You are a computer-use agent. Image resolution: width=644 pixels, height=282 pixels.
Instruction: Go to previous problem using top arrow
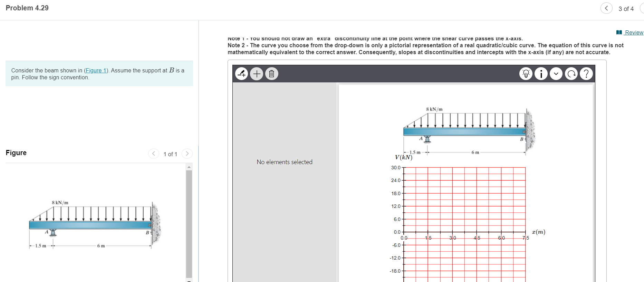[606, 8]
